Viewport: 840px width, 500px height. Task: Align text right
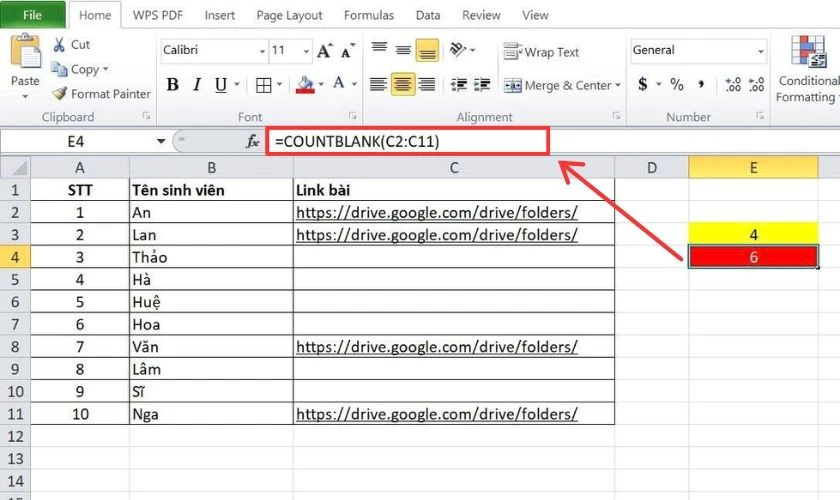pyautogui.click(x=427, y=84)
